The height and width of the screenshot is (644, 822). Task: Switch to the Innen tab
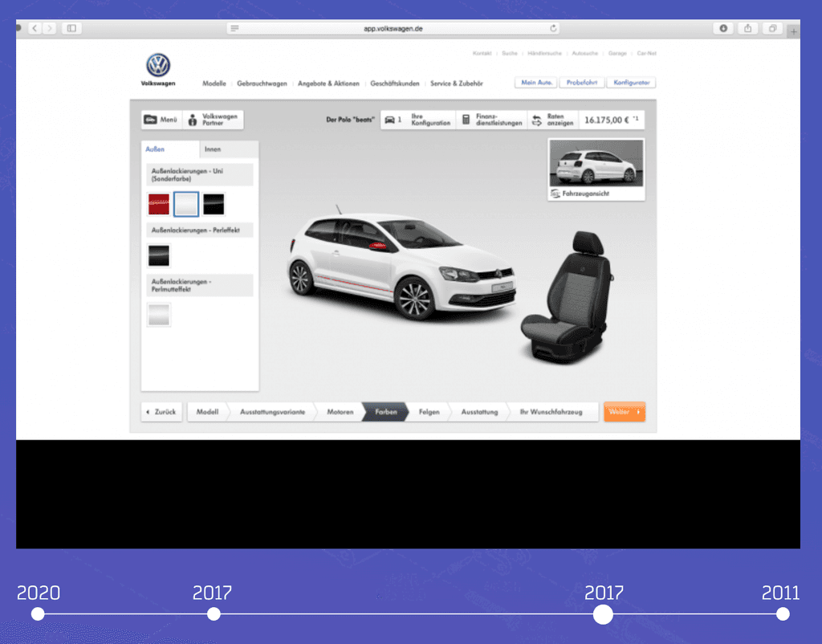pos(213,149)
